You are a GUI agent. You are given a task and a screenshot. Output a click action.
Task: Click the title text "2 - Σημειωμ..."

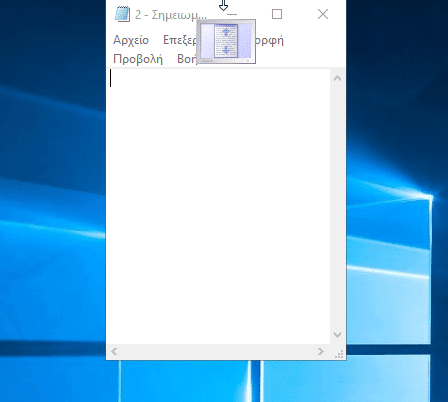(x=171, y=15)
